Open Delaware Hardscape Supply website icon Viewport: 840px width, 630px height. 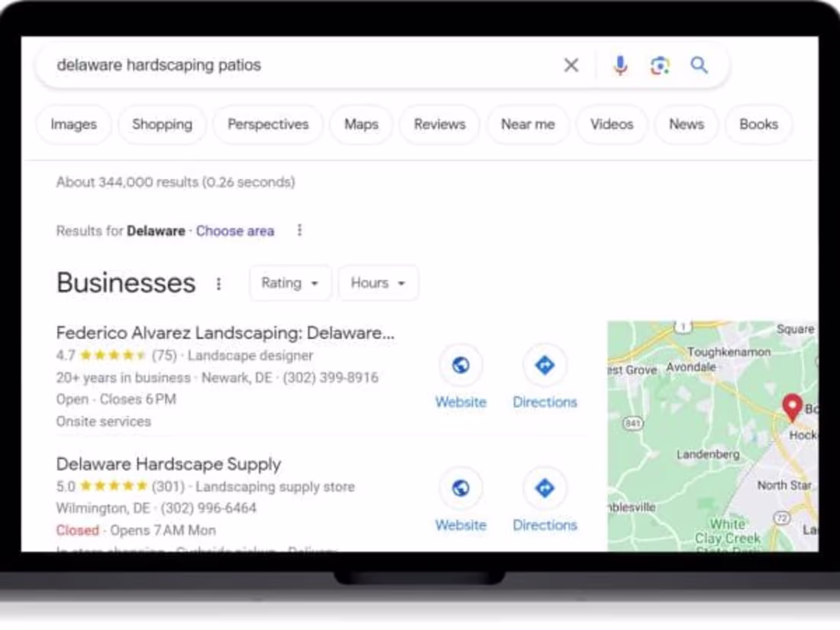coord(460,488)
